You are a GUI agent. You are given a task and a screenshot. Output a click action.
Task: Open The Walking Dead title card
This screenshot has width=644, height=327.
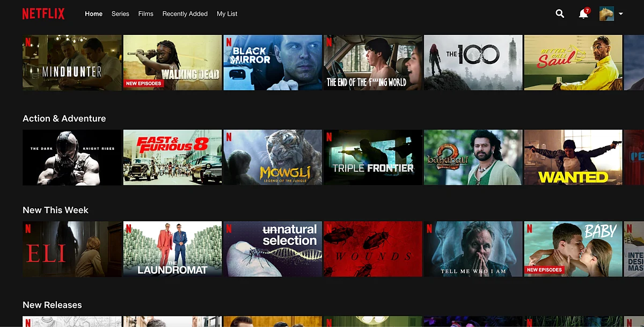pyautogui.click(x=172, y=63)
